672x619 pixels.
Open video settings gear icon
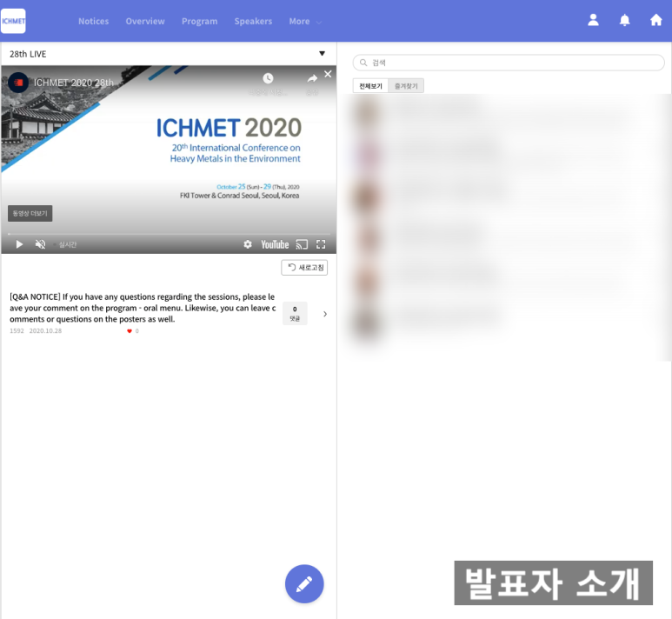(248, 244)
